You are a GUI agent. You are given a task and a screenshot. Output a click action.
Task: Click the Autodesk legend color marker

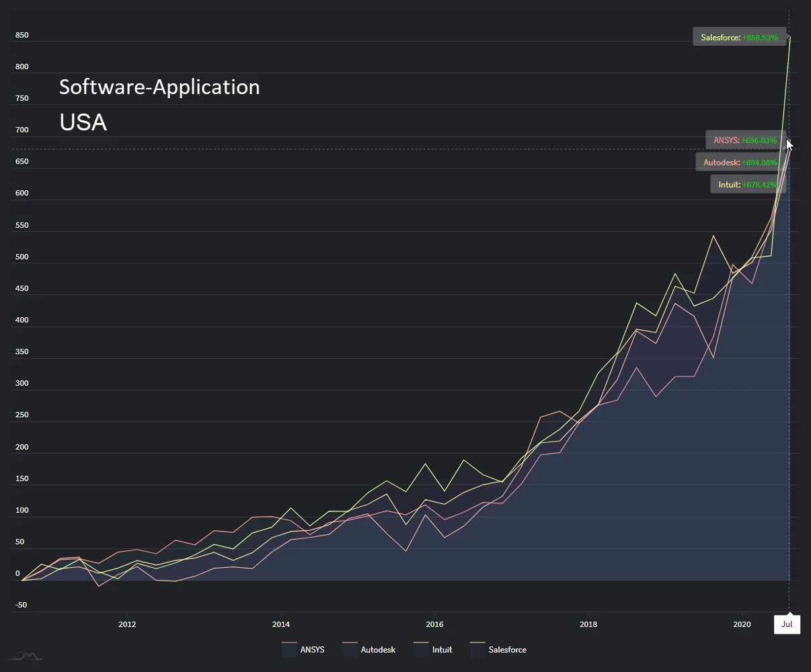[350, 650]
